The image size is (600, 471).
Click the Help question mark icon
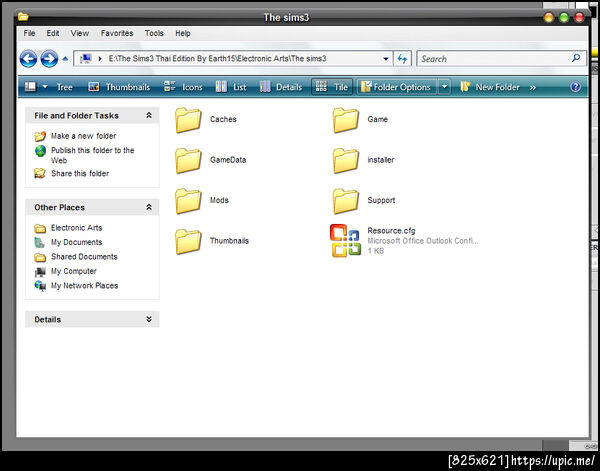click(576, 87)
